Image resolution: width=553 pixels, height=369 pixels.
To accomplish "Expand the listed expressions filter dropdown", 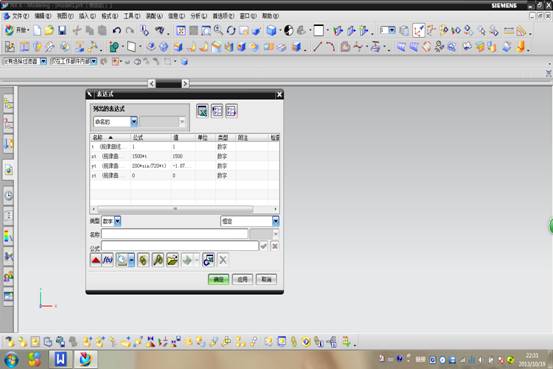I will (x=134, y=122).
